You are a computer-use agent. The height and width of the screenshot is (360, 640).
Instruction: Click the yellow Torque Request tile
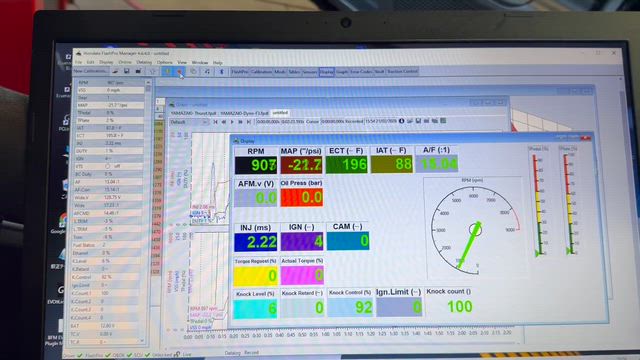256,276
